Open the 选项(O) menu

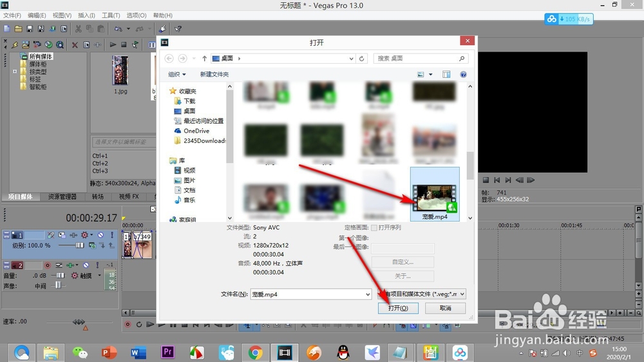pyautogui.click(x=137, y=15)
